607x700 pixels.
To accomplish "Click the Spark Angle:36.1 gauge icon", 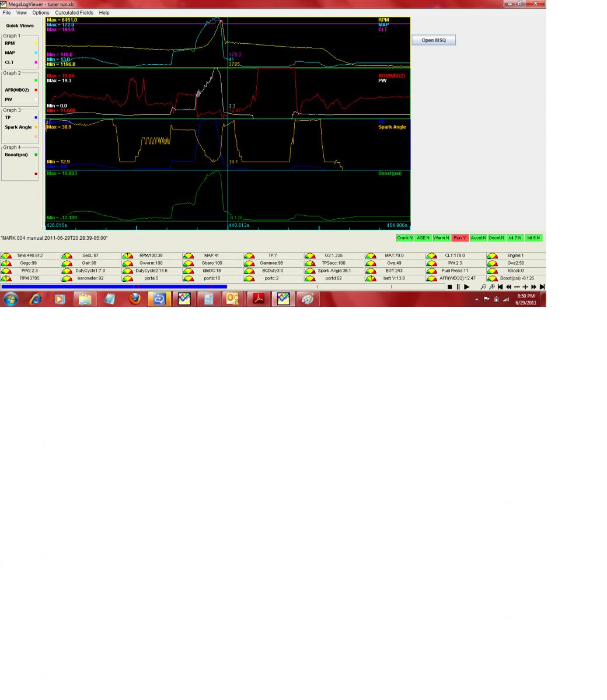I will point(309,271).
